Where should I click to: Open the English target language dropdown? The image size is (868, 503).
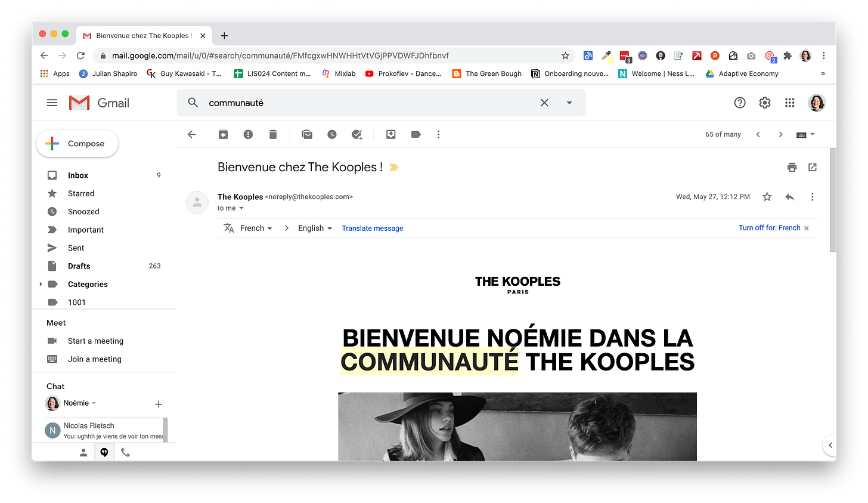point(315,229)
